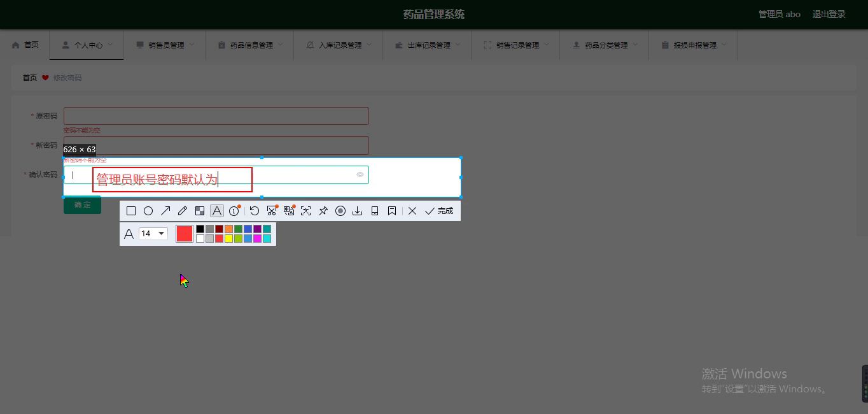Focus the 新密码 input field

coord(216,145)
